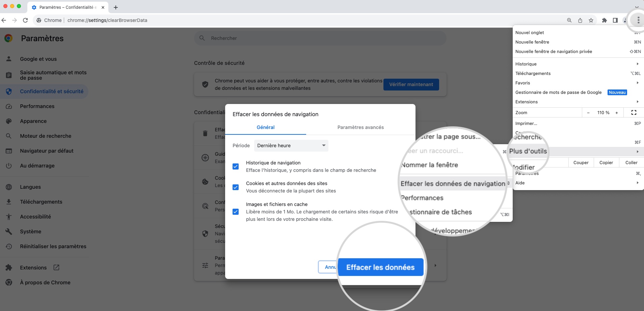Screen dimensions: 644x311
Task: Click the zoom magnifier icon in address bar
Action: pyautogui.click(x=569, y=20)
